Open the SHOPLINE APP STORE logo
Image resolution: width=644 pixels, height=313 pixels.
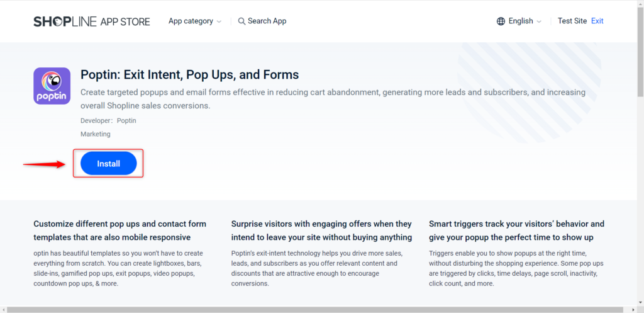click(x=92, y=21)
